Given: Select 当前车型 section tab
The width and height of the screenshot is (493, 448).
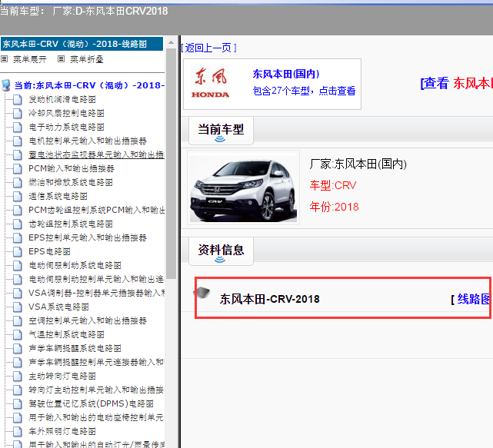Looking at the screenshot, I should pyautogui.click(x=221, y=131).
